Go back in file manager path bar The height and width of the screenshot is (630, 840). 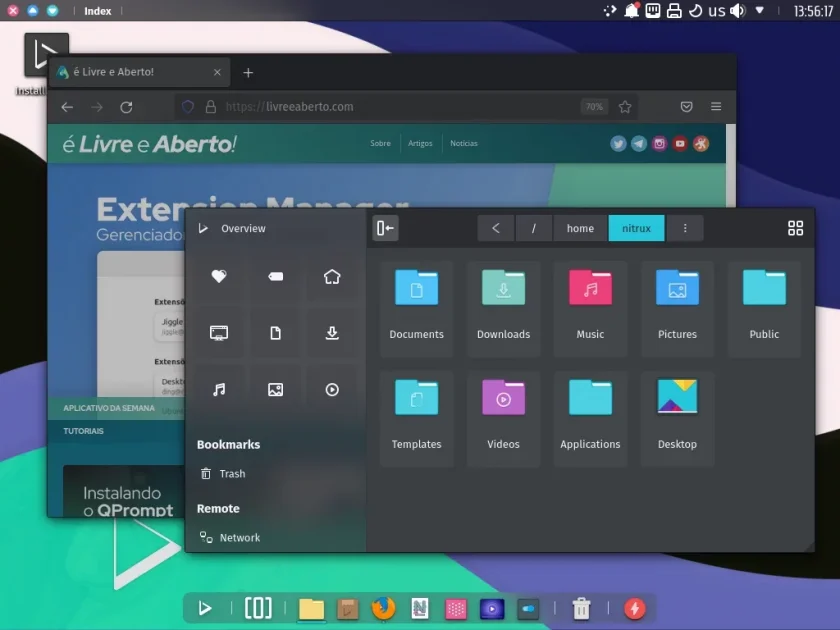pyautogui.click(x=496, y=228)
